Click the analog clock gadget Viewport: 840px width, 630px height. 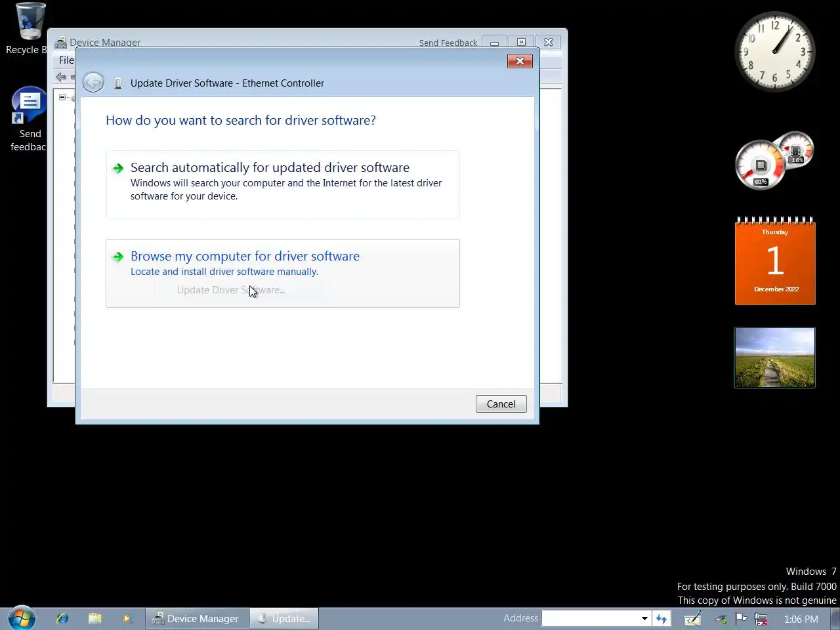coord(774,51)
